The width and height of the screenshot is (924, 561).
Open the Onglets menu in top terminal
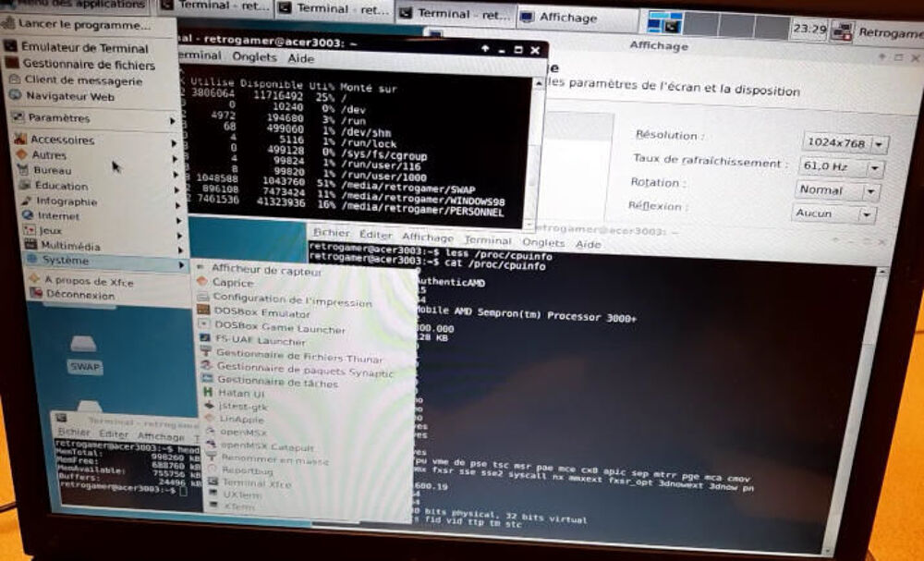point(254,57)
